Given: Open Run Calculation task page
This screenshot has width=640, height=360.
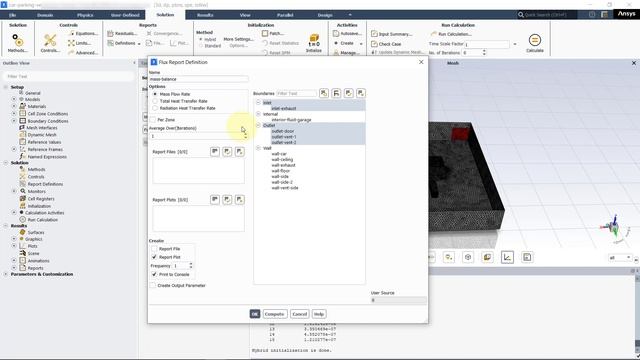Looking at the screenshot, I should point(451,34).
